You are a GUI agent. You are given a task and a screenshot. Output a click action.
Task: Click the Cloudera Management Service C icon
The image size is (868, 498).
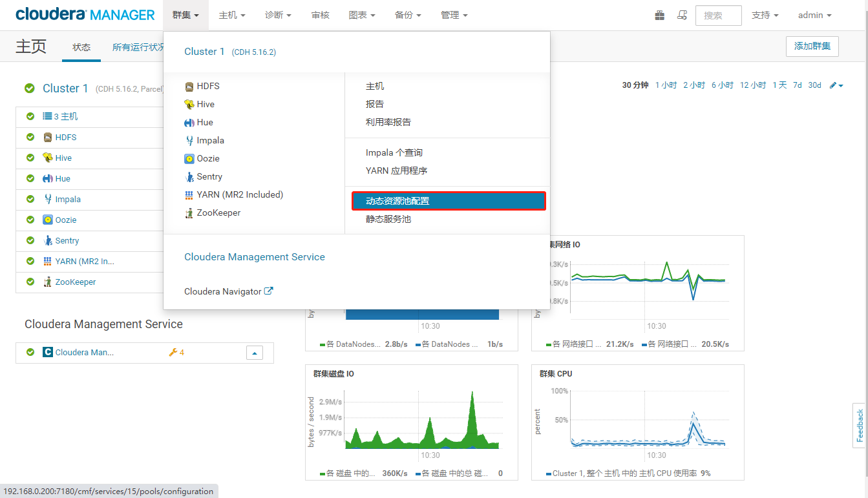(x=48, y=353)
